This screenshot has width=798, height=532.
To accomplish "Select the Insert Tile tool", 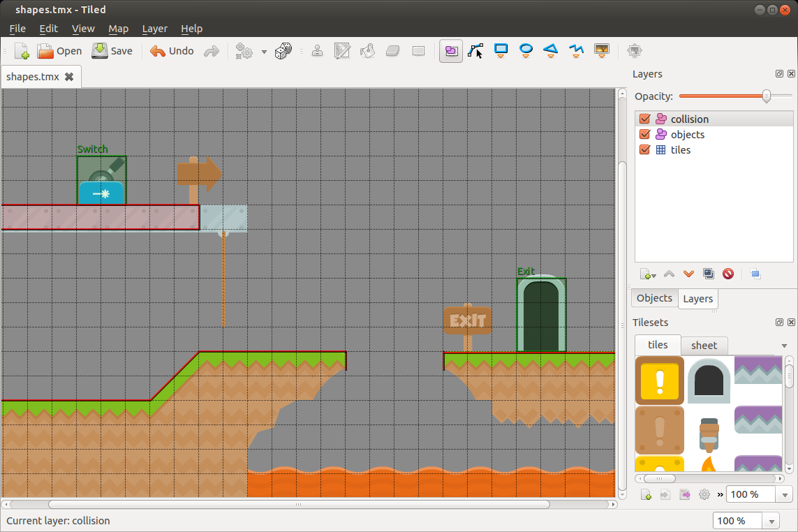I will tap(601, 50).
